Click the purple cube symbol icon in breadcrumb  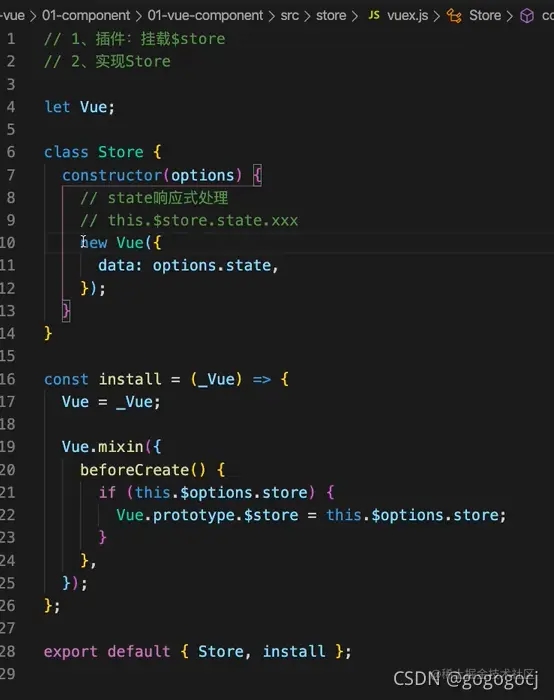[x=527, y=16]
